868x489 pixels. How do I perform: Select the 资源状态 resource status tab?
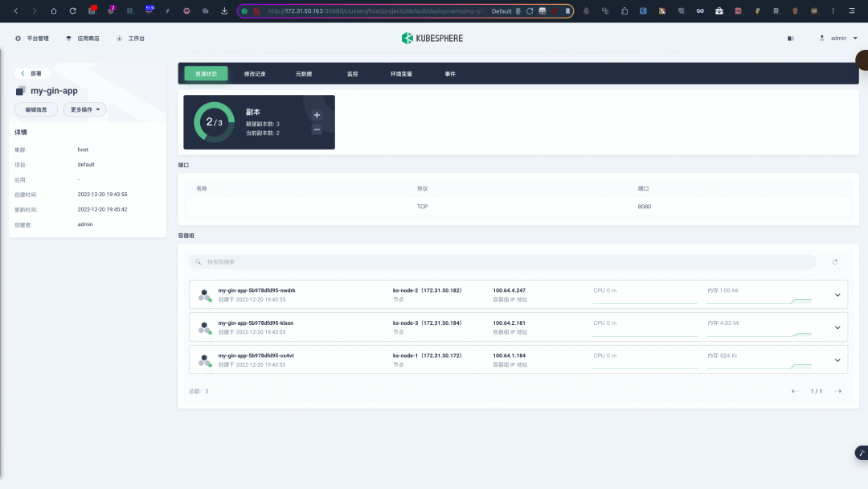pos(206,74)
